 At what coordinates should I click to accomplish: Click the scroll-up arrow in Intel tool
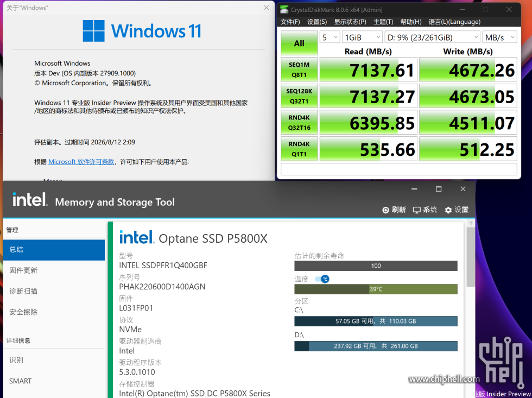[x=471, y=223]
